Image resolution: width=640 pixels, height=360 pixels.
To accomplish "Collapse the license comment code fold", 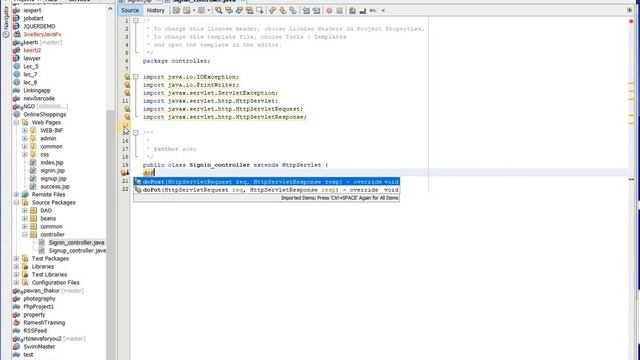I will (136, 20).
